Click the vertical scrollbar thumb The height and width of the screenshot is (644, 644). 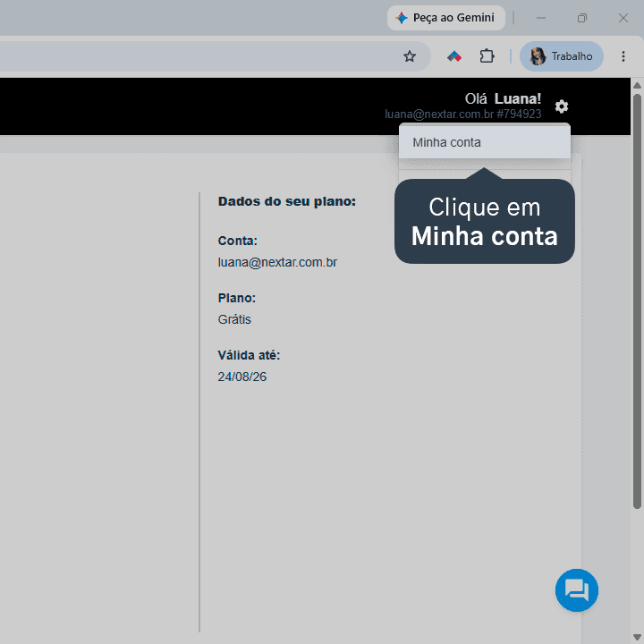pyautogui.click(x=637, y=301)
